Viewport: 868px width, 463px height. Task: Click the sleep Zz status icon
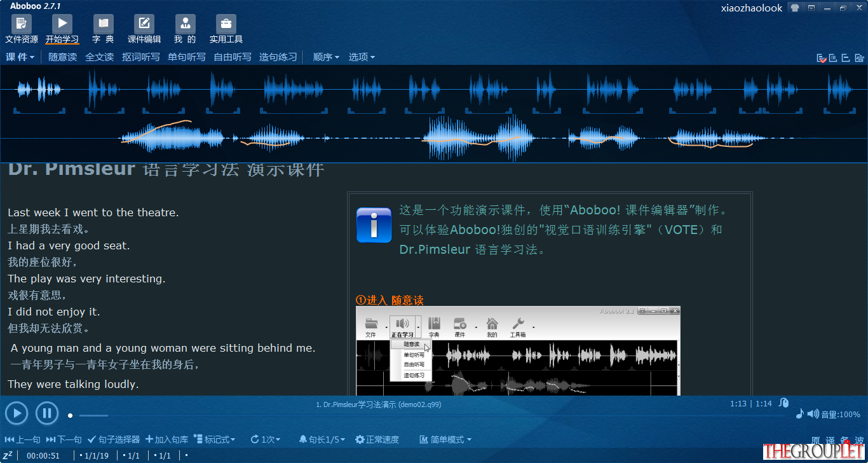pos(8,455)
